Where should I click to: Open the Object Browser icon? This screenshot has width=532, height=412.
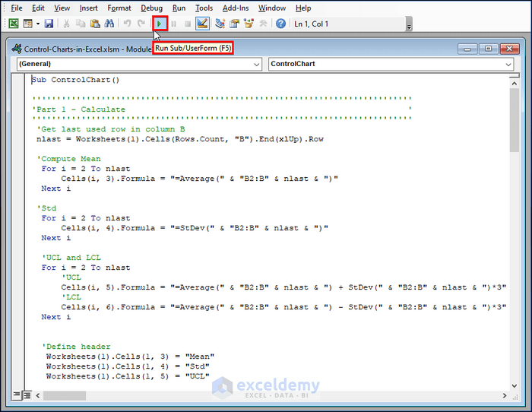coord(249,24)
